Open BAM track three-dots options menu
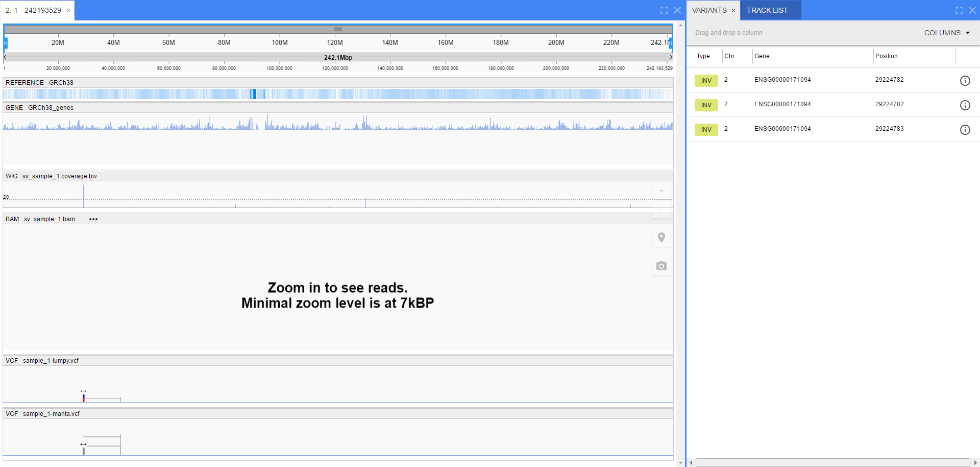Screen dimensions: 980x467 tap(93, 219)
